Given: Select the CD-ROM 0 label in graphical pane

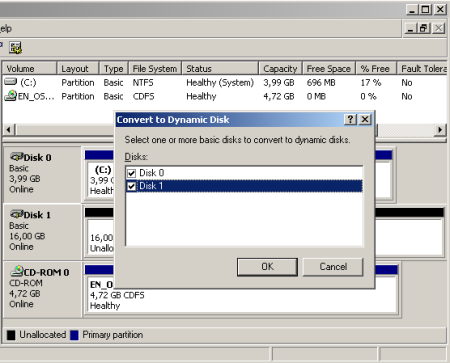Looking at the screenshot, I should pyautogui.click(x=46, y=272).
